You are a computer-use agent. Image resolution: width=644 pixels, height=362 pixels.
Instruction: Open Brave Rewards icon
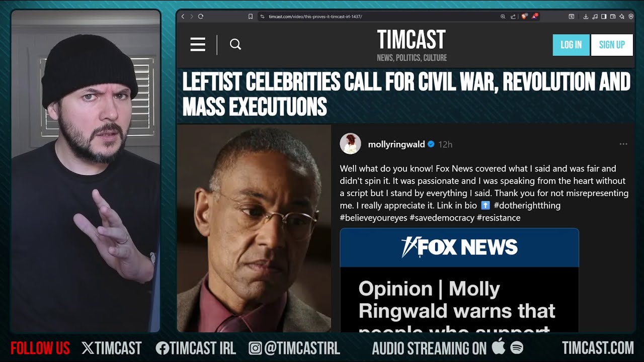534,16
